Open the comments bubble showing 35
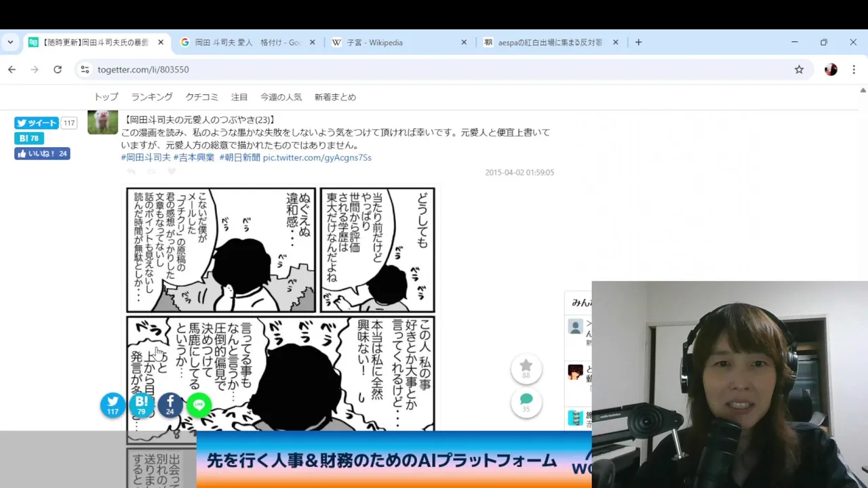Image resolution: width=868 pixels, height=488 pixels. point(526,402)
